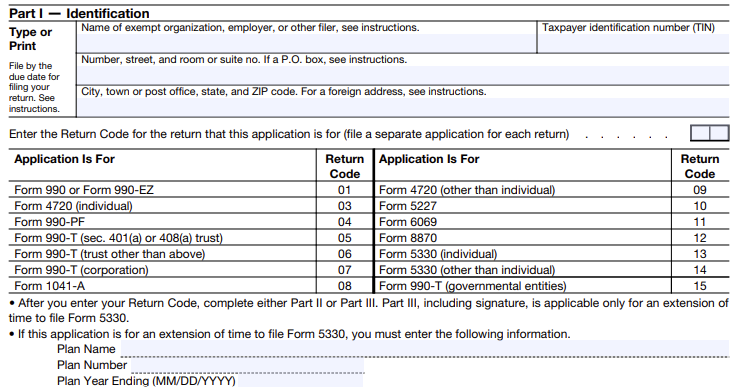This screenshot has width=740, height=387.
Task: Click return code 13 cell
Action: tap(700, 254)
